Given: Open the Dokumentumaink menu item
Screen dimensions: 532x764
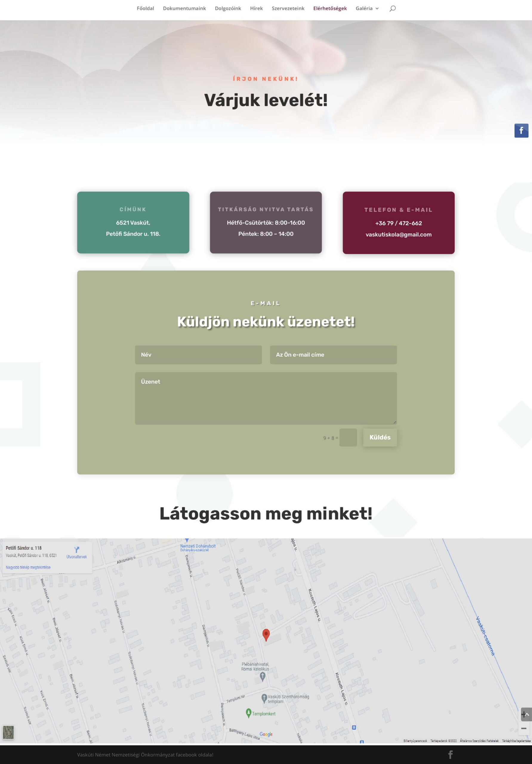Looking at the screenshot, I should click(x=184, y=8).
